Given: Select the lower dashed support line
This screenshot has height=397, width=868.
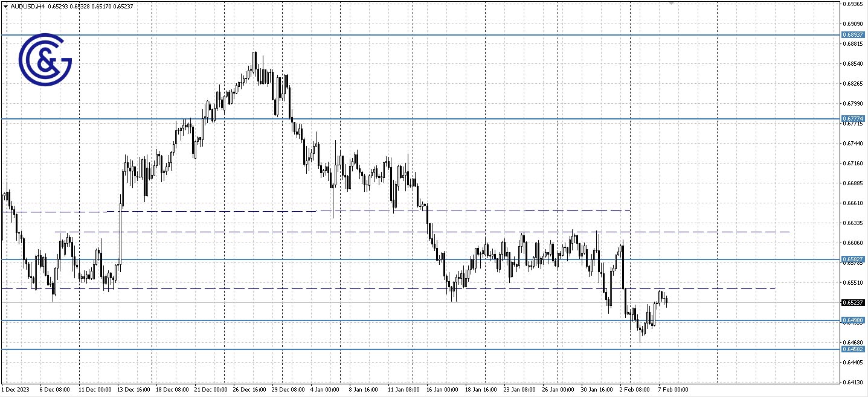Looking at the screenshot, I should click(242, 288).
